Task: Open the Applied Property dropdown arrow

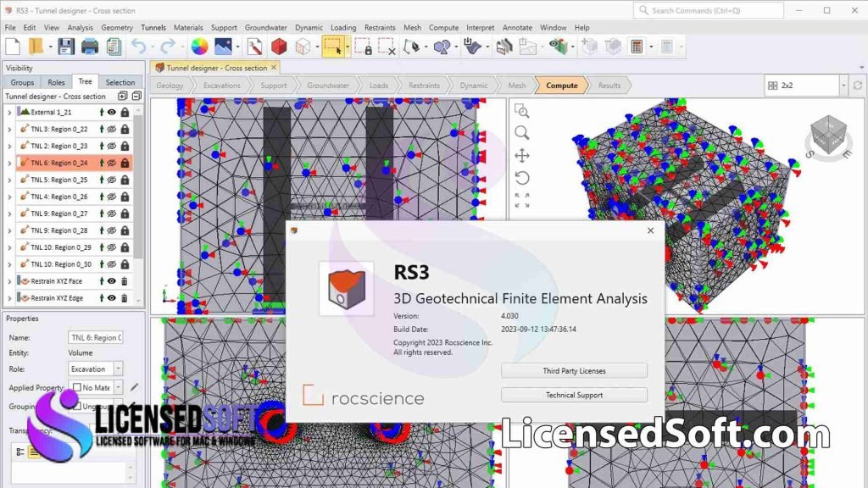Action: point(119,387)
